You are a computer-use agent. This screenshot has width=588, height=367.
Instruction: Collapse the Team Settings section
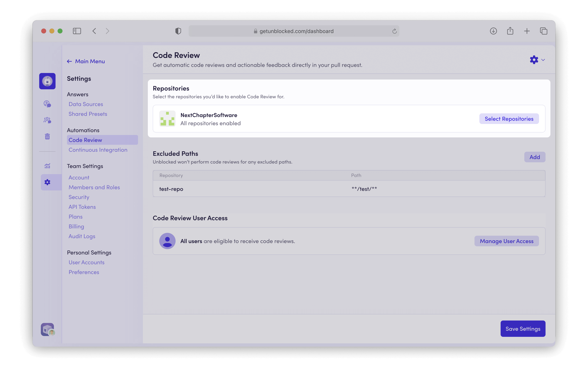(85, 166)
